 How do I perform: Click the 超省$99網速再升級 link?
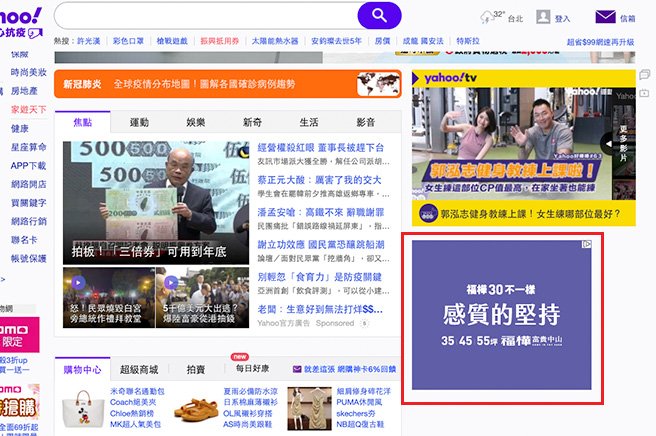[600, 42]
